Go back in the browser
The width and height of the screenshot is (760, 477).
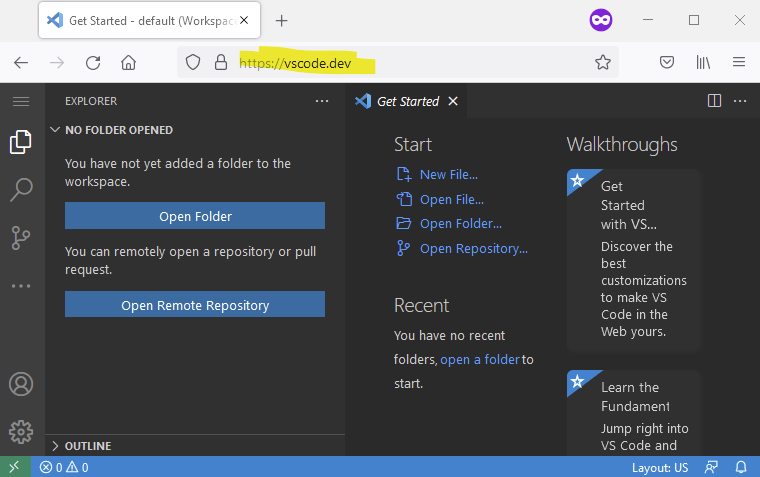21,63
